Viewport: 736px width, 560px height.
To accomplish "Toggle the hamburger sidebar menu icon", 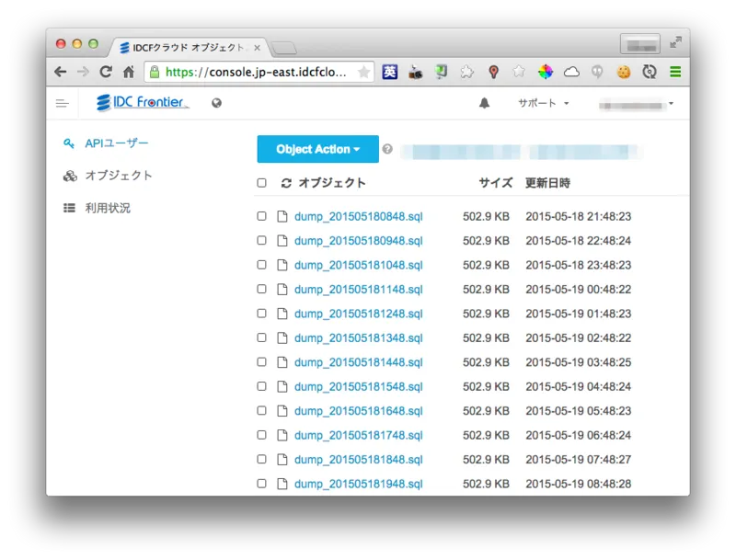I will coord(62,103).
